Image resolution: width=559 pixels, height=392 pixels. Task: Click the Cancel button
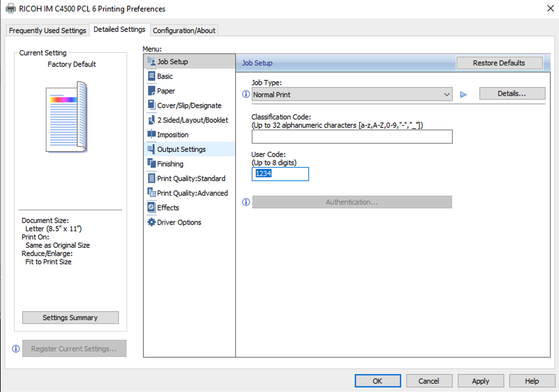pos(429,381)
